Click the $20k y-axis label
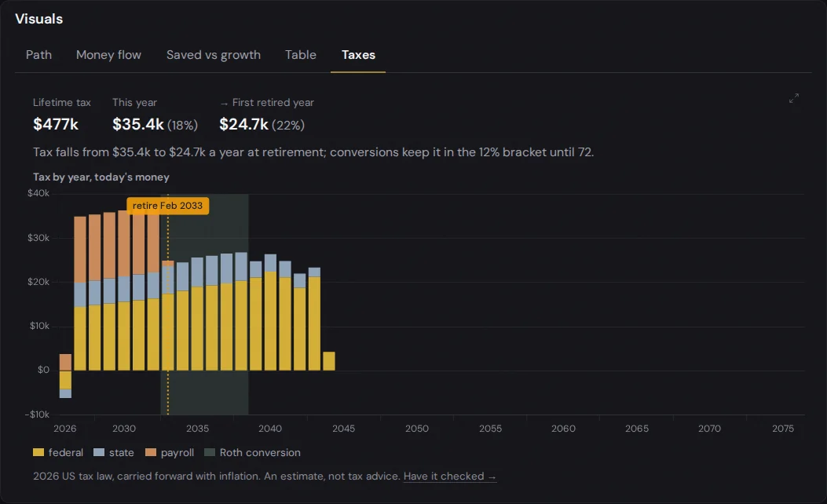The image size is (827, 504). coord(38,282)
